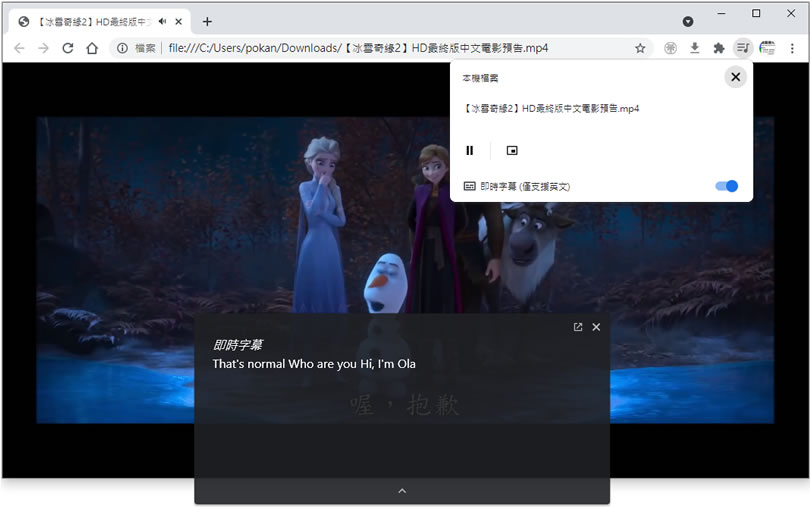810x508 pixels.
Task: Go forward with the forward arrow
Action: [x=43, y=48]
